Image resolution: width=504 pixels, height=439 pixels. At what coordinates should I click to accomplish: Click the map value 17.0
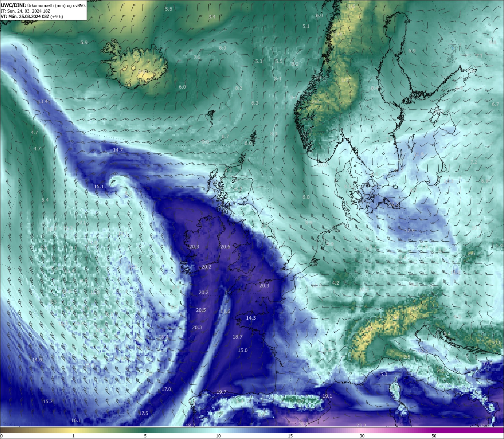(166, 389)
